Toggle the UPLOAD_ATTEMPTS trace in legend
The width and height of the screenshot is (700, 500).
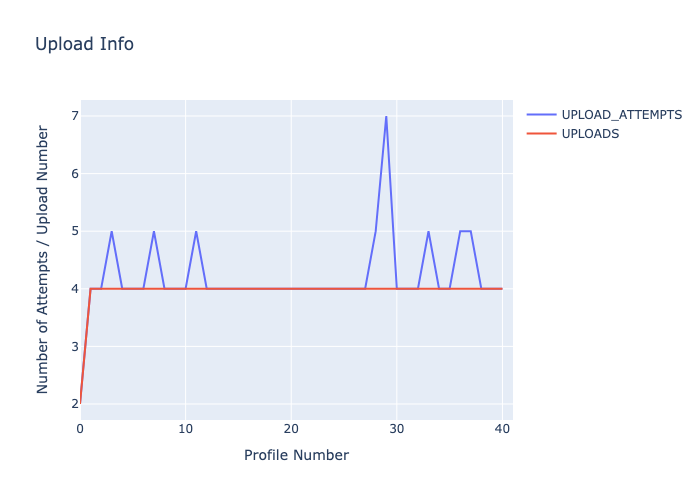[x=621, y=115]
